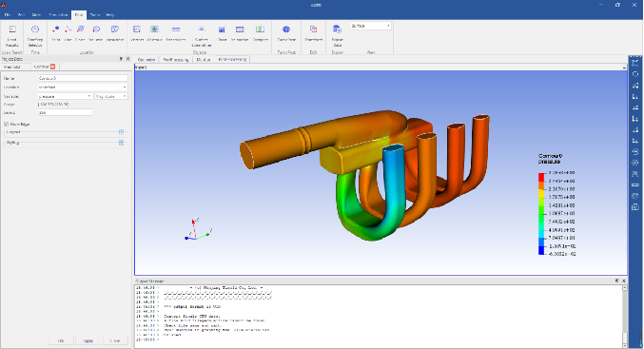Image resolution: width=644 pixels, height=349 pixels.
Task: Create a Streamline object
Action: pos(176,33)
